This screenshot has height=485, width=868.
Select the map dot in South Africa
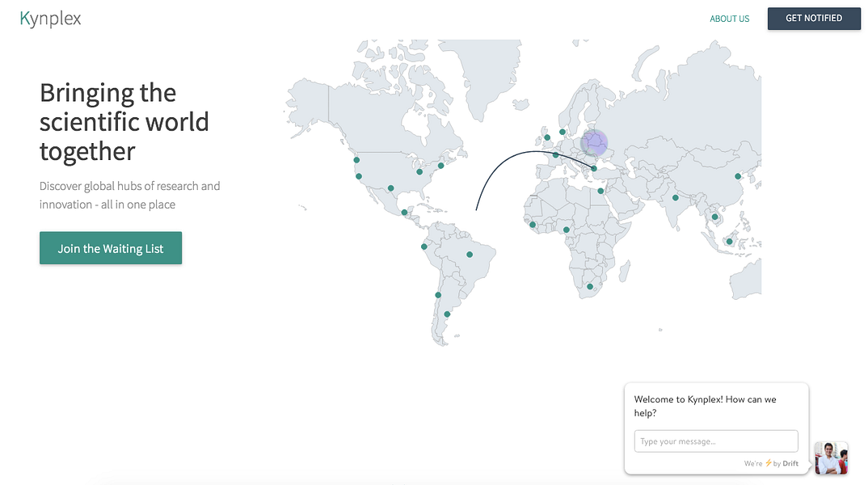[590, 287]
